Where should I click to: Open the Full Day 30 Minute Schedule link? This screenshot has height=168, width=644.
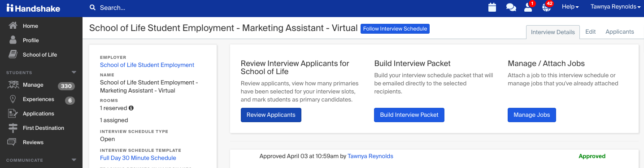[x=138, y=158]
